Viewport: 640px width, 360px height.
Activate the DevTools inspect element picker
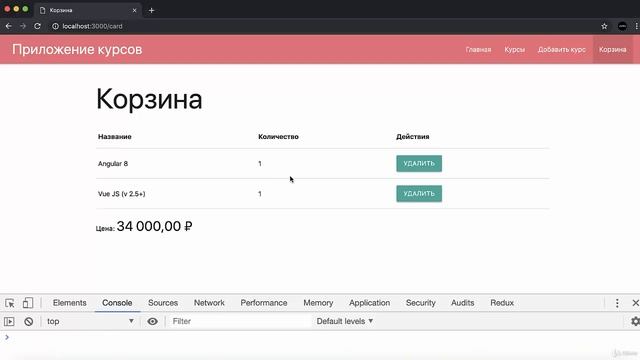coord(10,303)
